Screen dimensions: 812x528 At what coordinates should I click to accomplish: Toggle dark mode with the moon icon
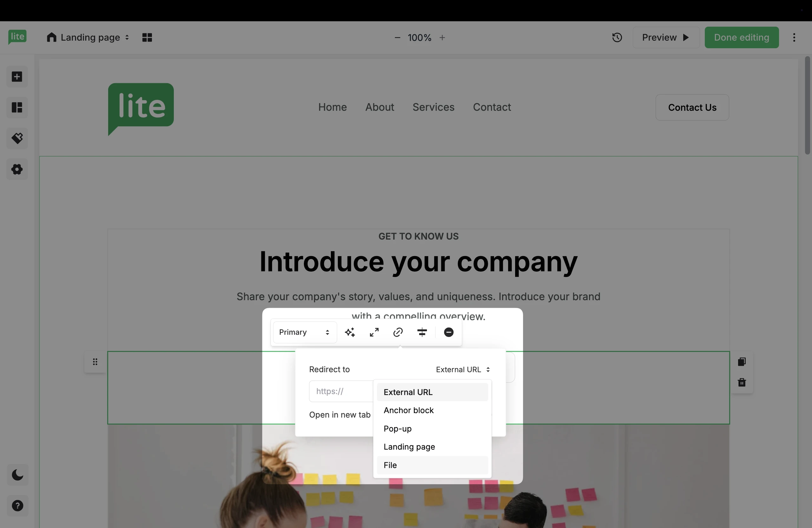pos(17,475)
